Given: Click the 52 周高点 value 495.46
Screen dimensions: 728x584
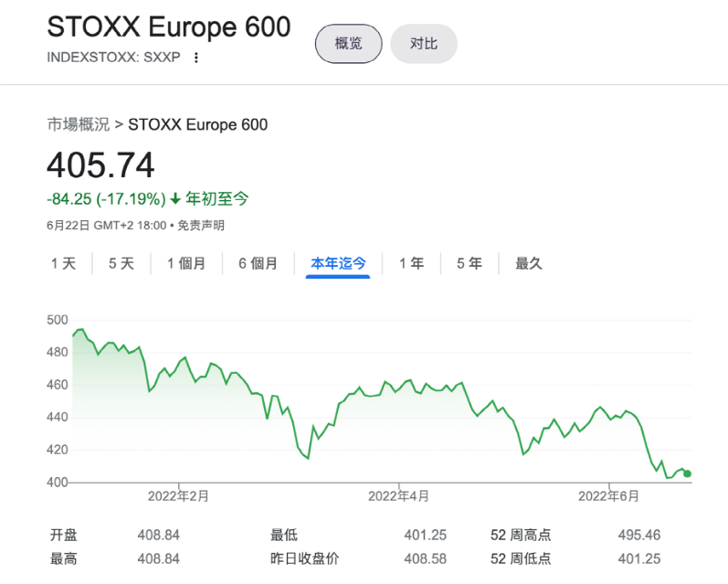Looking at the screenshot, I should [x=638, y=536].
